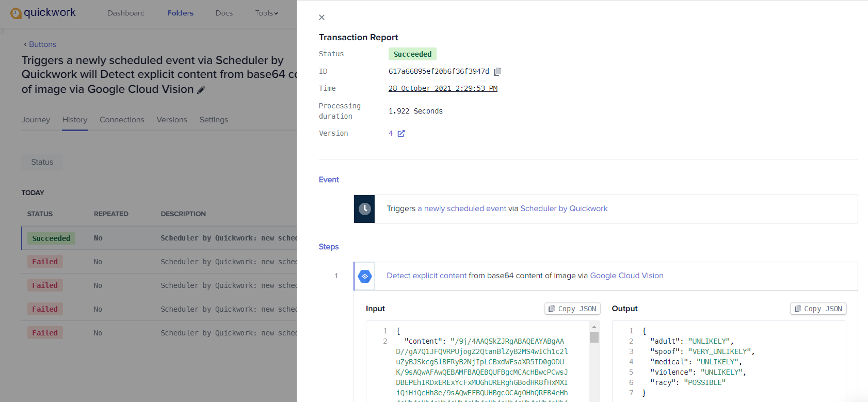Open version 4 via external link icon
868x402 pixels.
(x=401, y=133)
